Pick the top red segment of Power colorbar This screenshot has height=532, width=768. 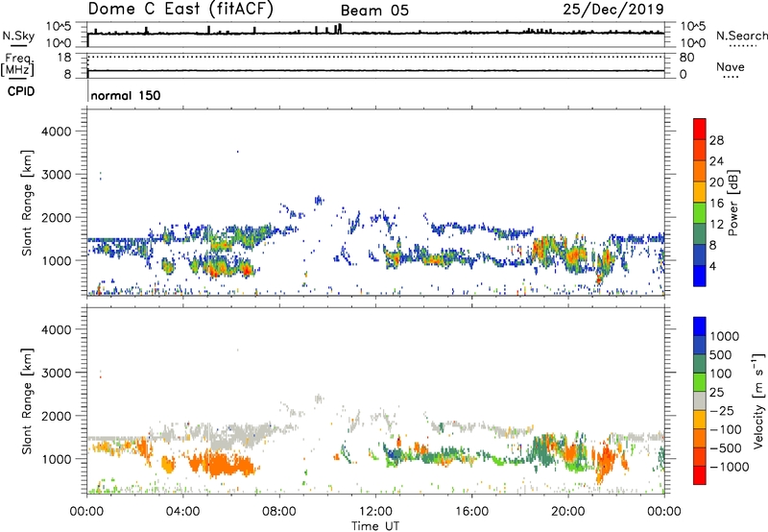click(x=700, y=129)
